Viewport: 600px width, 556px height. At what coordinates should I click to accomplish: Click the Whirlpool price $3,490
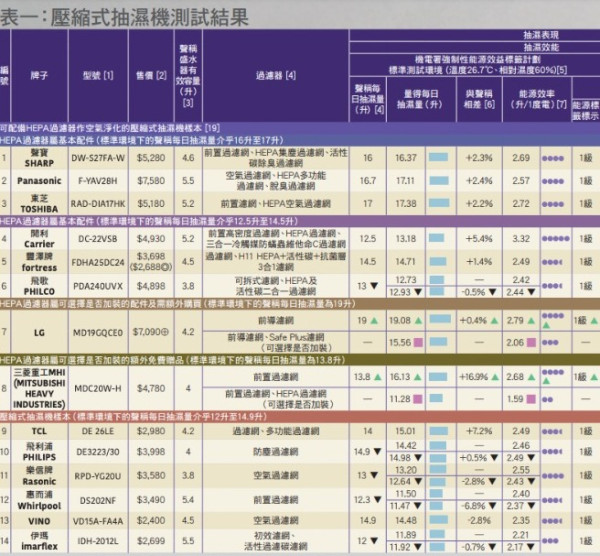(x=149, y=500)
